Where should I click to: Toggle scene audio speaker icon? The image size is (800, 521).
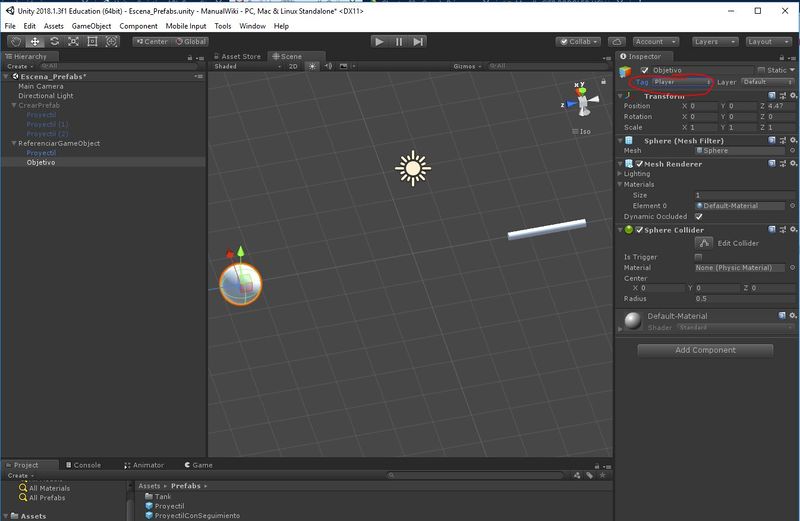click(329, 66)
